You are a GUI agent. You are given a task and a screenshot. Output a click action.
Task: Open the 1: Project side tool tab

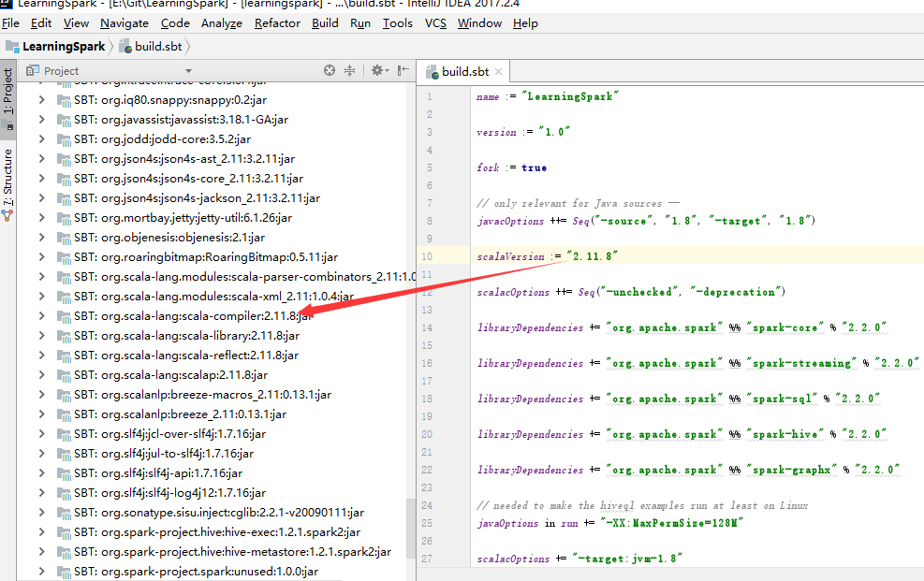pyautogui.click(x=7, y=97)
